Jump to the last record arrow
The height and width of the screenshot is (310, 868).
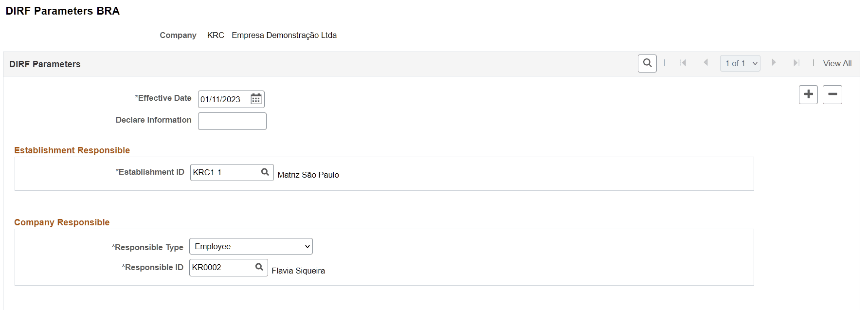tap(796, 63)
